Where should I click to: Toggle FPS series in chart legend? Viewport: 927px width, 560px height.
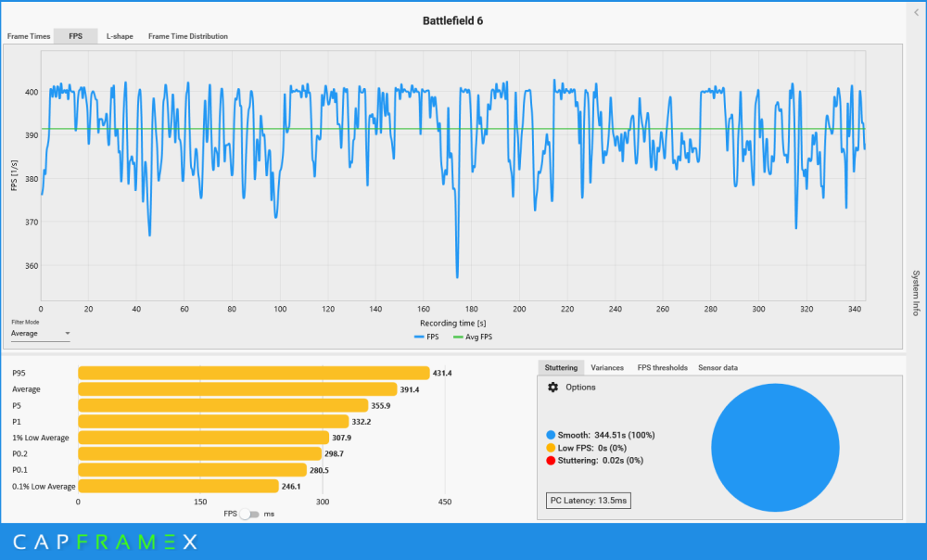[426, 337]
